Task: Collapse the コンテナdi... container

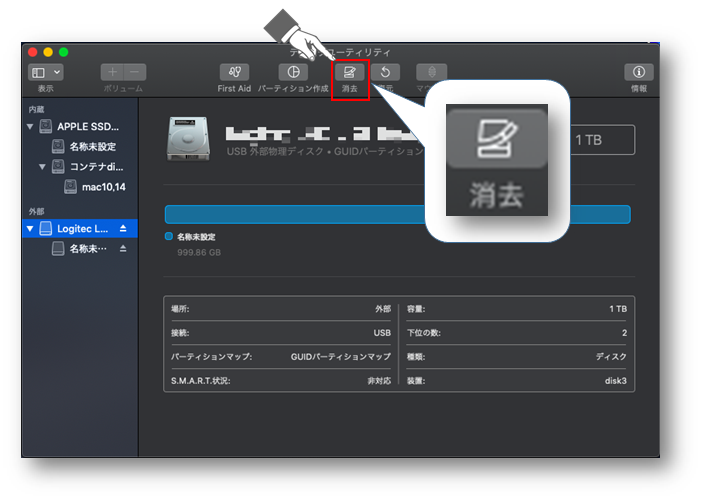Action: tap(43, 167)
